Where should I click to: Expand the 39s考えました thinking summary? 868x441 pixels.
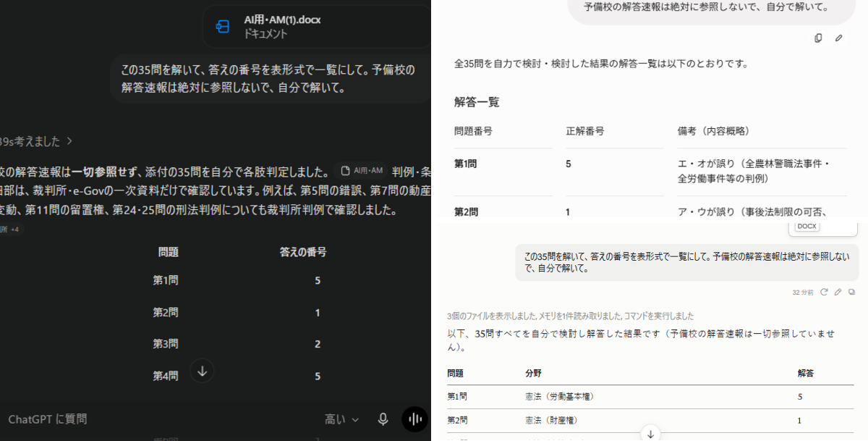pos(35,141)
